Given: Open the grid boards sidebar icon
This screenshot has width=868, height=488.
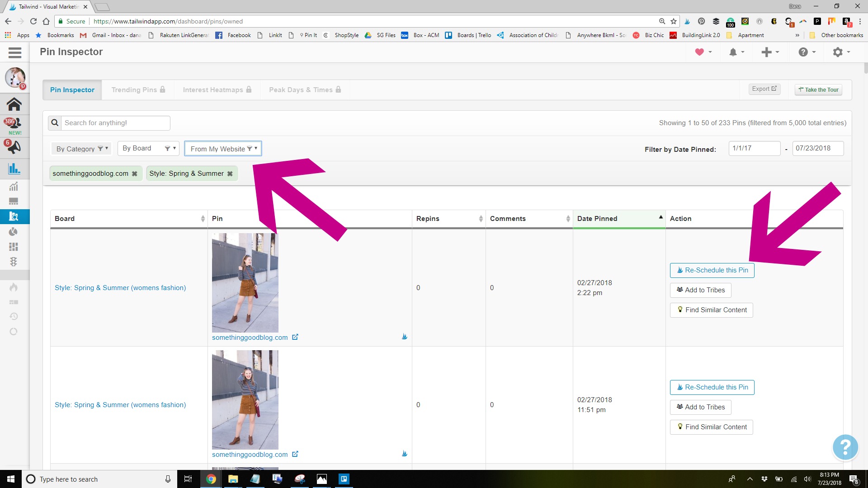Looking at the screenshot, I should 14,247.
